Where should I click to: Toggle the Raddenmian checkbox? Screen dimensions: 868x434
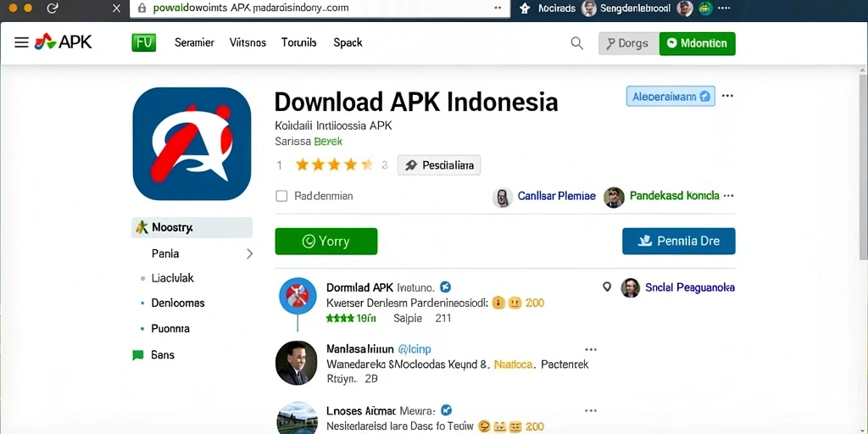click(x=281, y=196)
